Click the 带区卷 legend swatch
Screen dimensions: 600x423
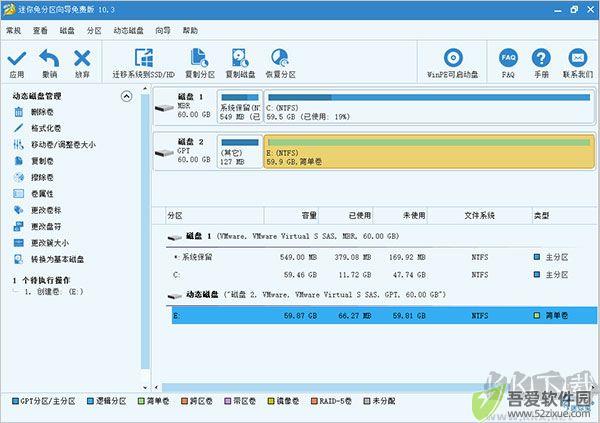pos(228,401)
